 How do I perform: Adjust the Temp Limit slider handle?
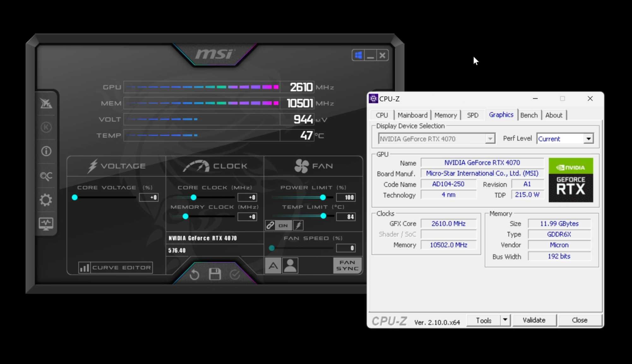323,216
